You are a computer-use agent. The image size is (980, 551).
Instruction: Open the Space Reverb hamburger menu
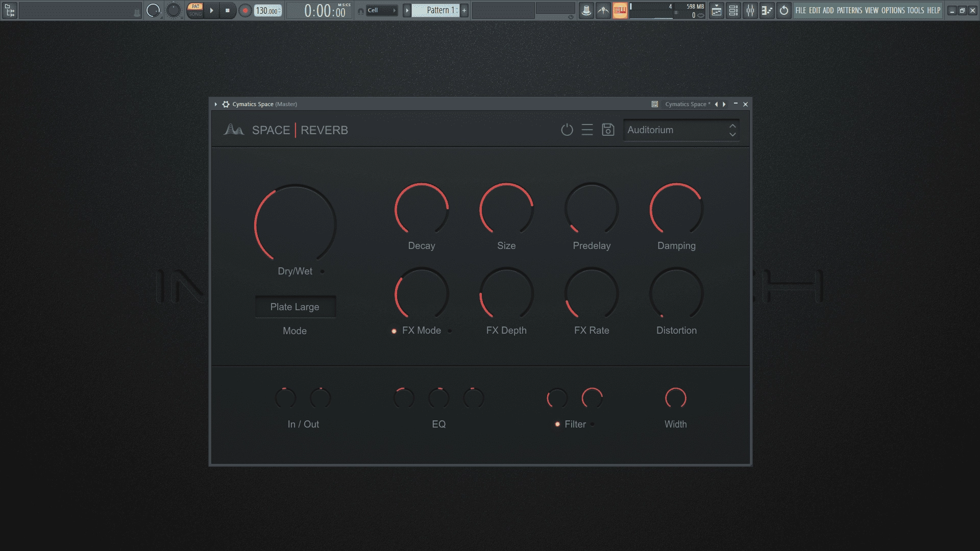click(587, 130)
